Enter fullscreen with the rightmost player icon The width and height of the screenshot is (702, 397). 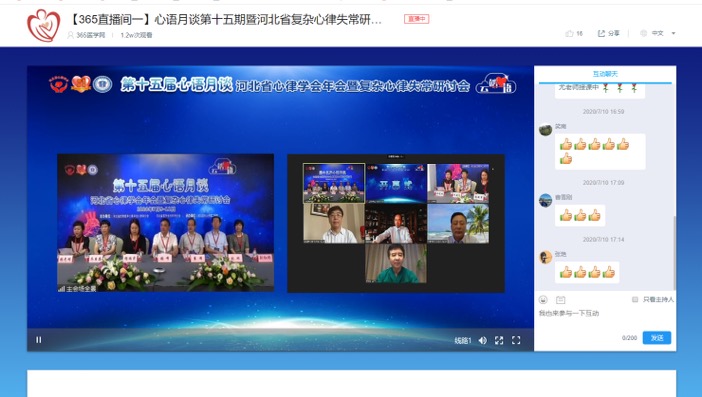click(516, 340)
